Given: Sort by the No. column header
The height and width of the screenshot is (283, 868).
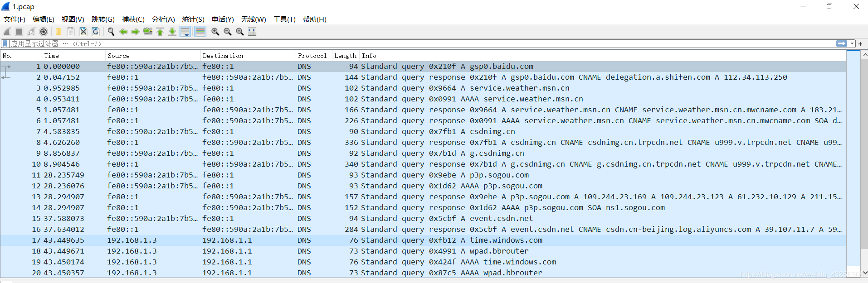Looking at the screenshot, I should [21, 56].
